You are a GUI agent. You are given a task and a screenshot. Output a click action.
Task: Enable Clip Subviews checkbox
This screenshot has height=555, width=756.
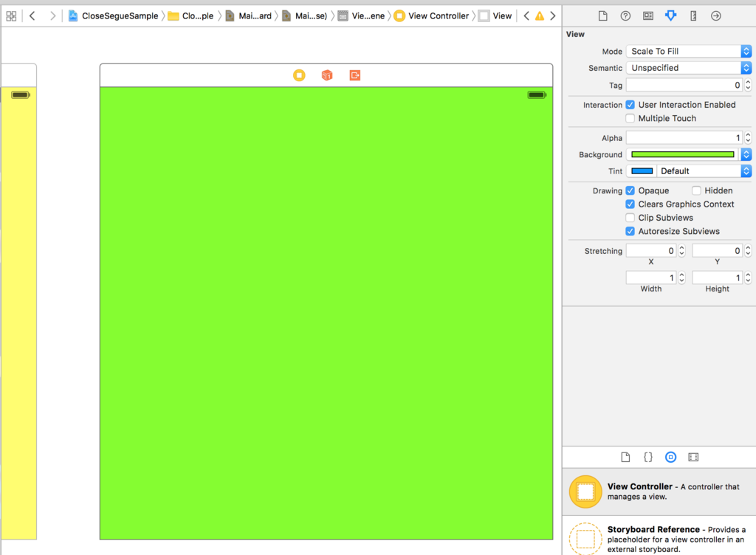click(630, 217)
